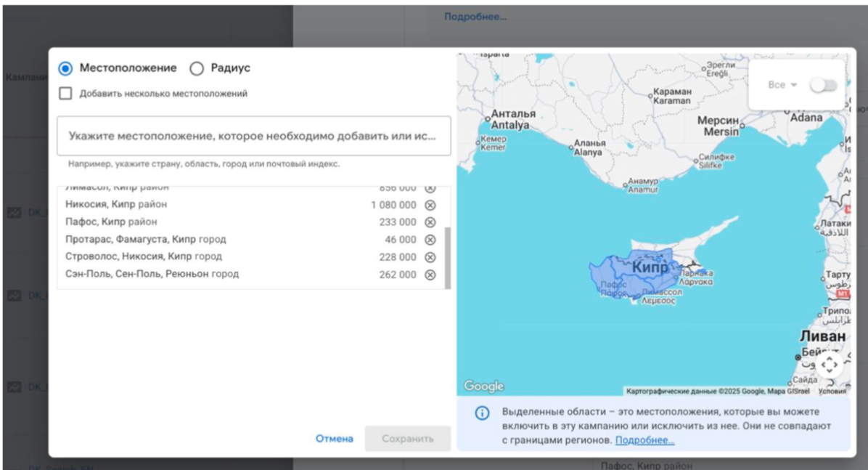Click the locations list scrollbar

click(447, 256)
